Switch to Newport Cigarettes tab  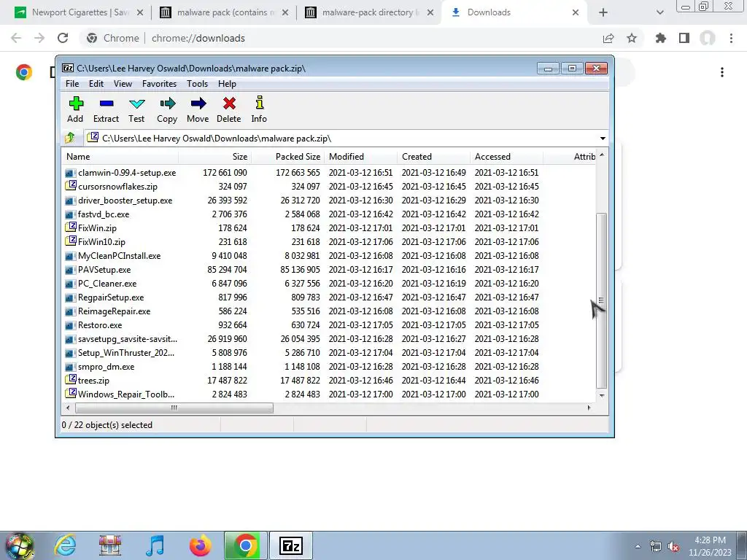click(79, 12)
